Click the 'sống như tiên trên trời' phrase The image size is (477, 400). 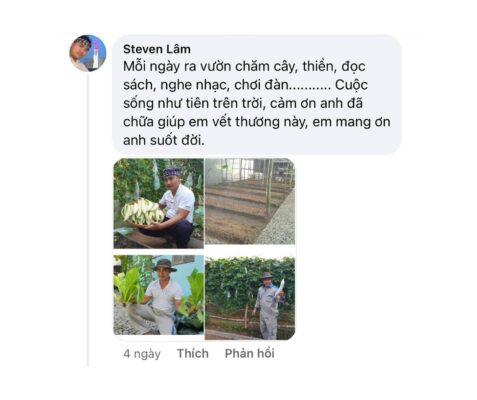(193, 103)
